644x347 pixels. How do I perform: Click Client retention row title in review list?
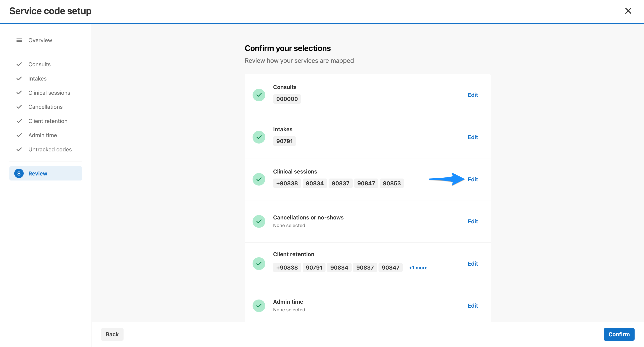coord(294,254)
